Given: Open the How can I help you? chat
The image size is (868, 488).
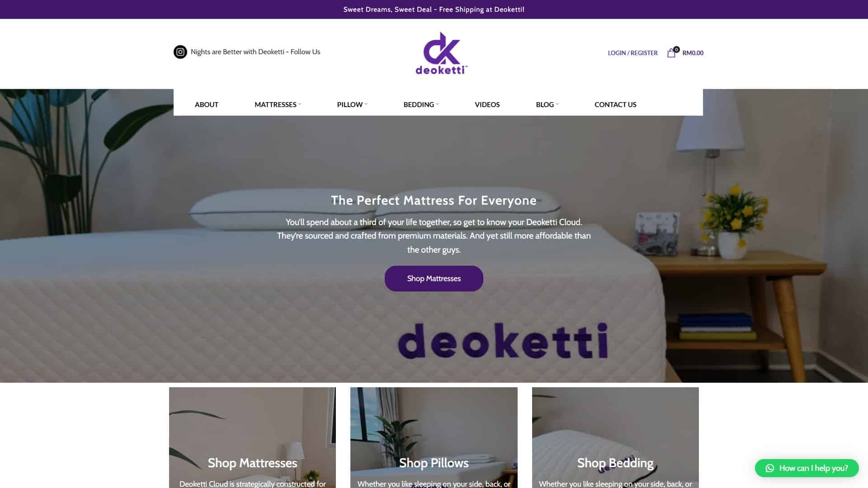Looking at the screenshot, I should pyautogui.click(x=807, y=468).
